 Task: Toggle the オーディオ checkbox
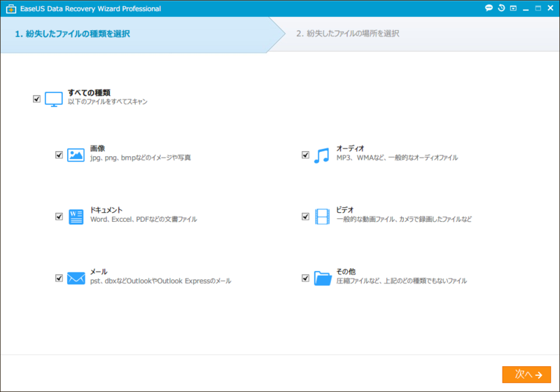(x=305, y=155)
